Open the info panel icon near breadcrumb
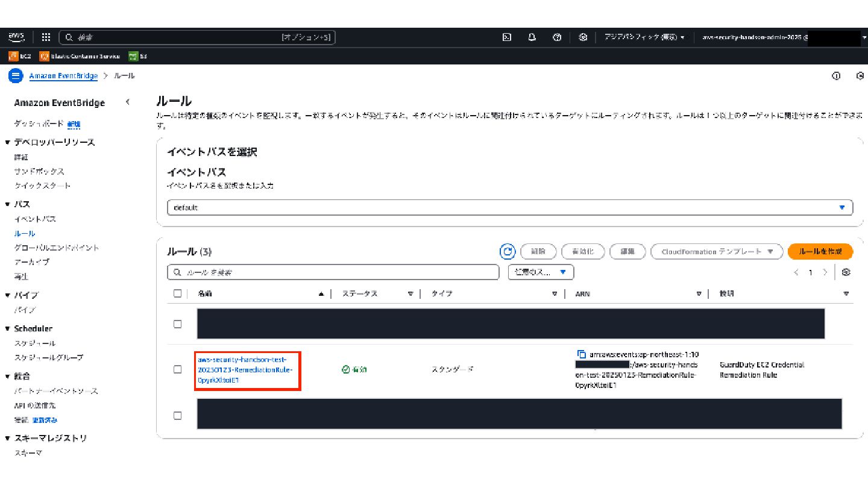The height and width of the screenshot is (488, 868). coord(836,76)
